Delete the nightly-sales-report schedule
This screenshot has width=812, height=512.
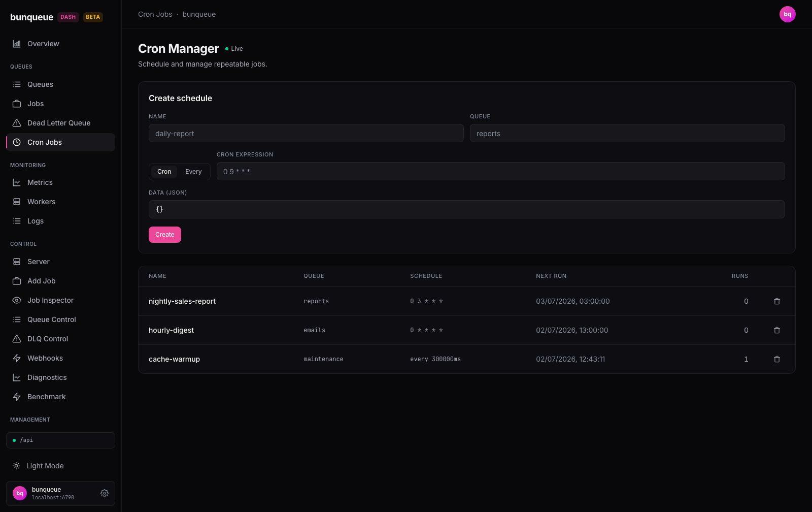(777, 301)
